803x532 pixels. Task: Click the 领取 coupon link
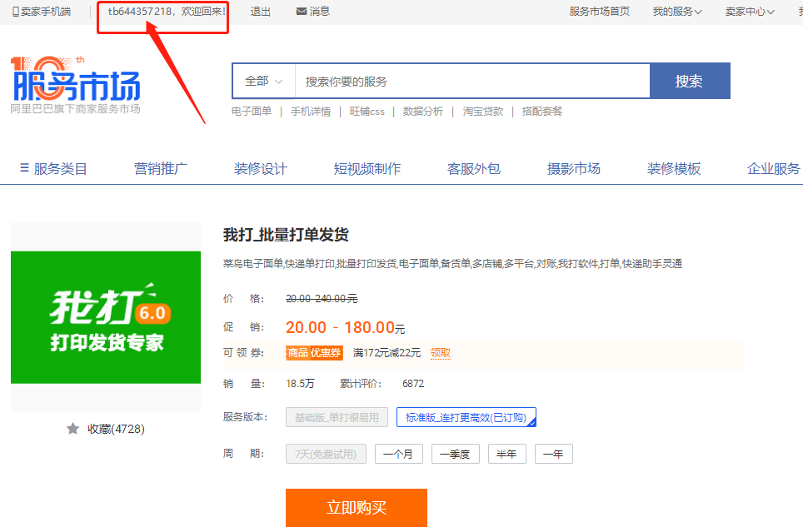click(x=441, y=352)
